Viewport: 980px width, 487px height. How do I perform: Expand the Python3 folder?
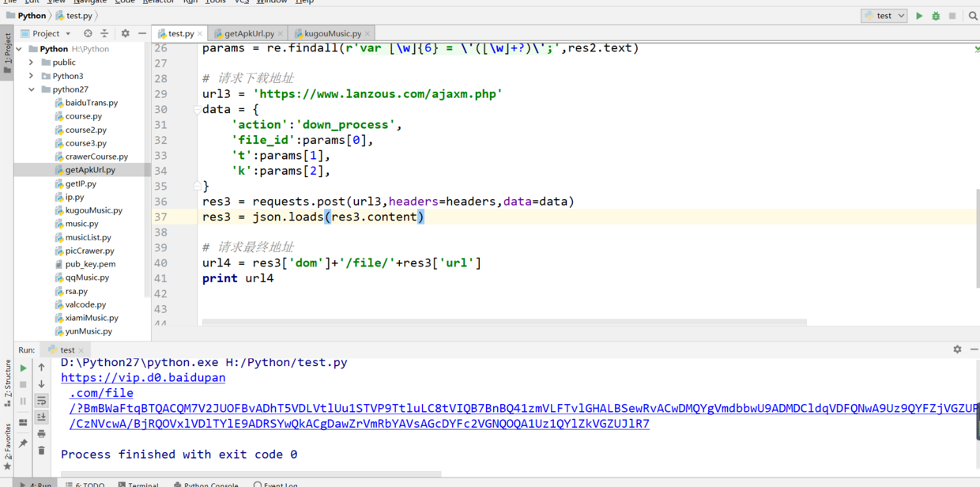coord(32,76)
